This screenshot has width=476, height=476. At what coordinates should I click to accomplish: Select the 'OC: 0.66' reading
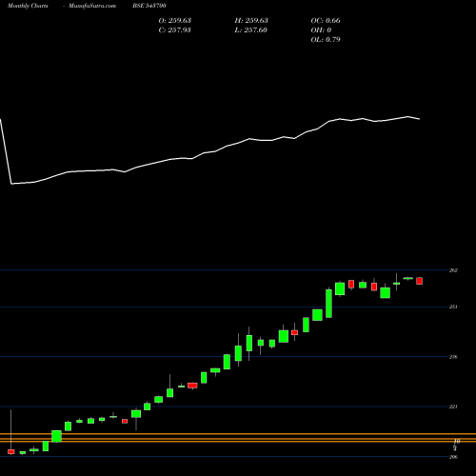(x=326, y=20)
